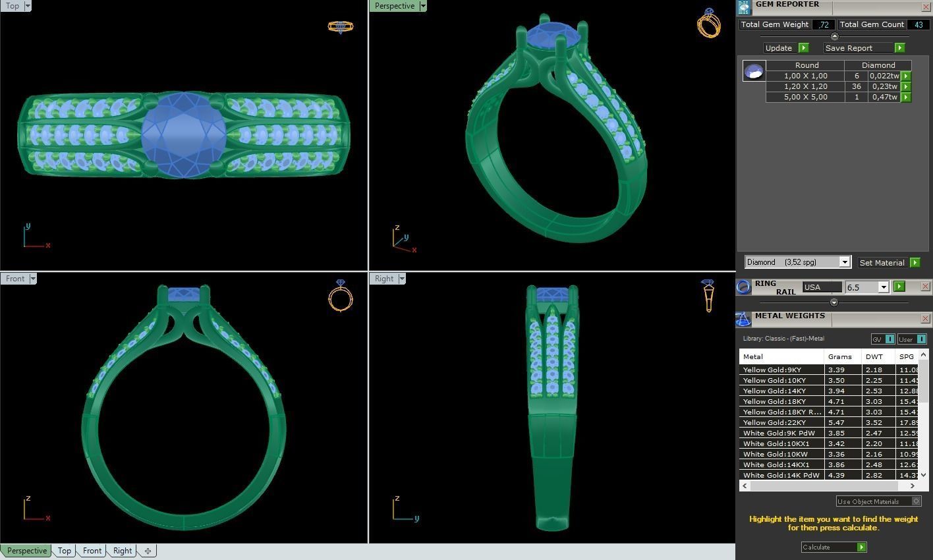
Task: Click metal list horizontal scroll right arrow
Action: click(x=913, y=486)
